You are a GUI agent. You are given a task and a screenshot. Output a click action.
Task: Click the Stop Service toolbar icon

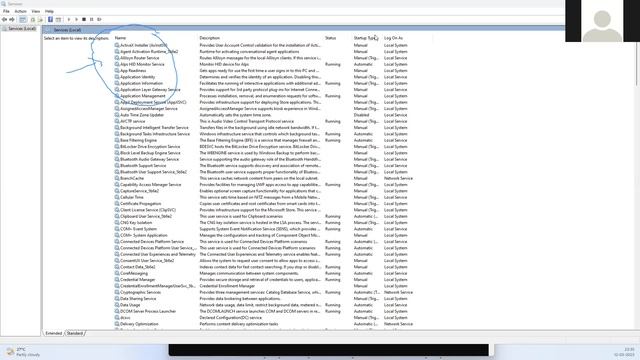(x=84, y=20)
